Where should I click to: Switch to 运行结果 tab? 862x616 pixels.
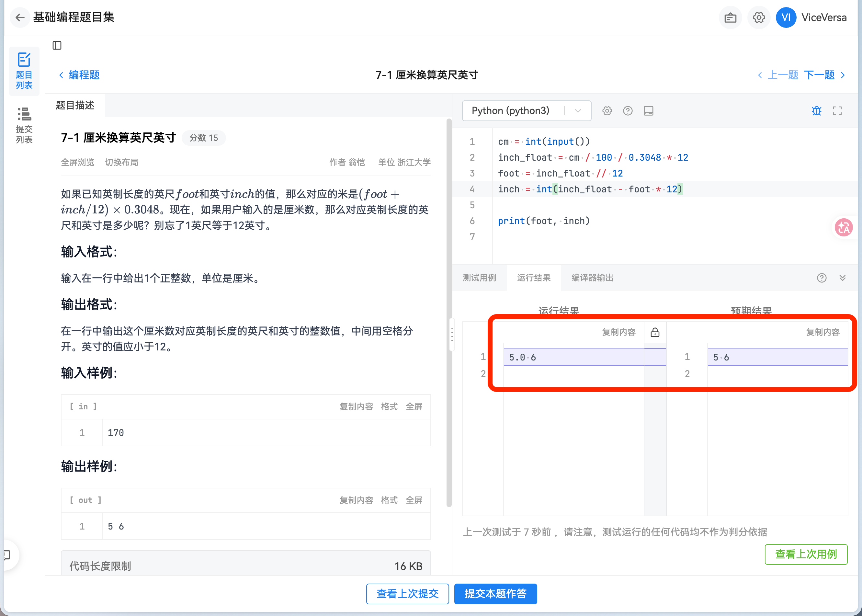click(x=534, y=278)
